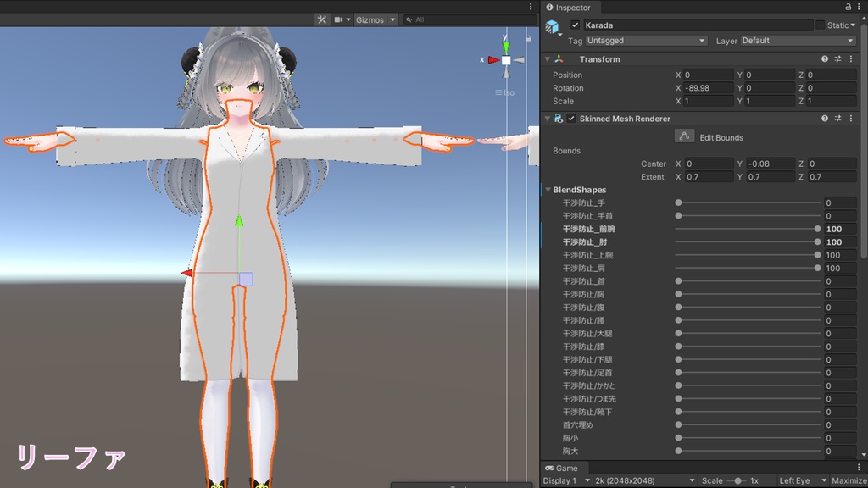Image resolution: width=868 pixels, height=488 pixels.
Task: Open scene view tools settings icon
Action: (x=321, y=19)
